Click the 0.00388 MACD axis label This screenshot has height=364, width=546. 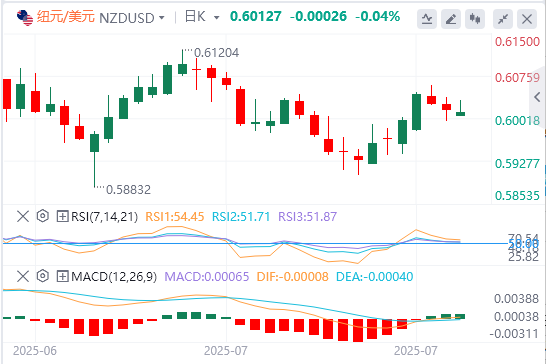tap(516, 299)
